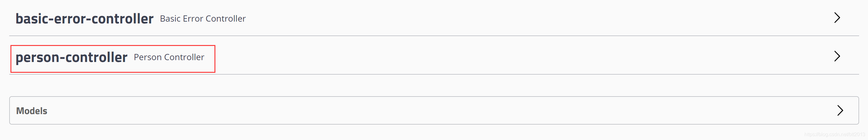This screenshot has height=140, width=868.
Task: Expand basic-error-controller using its right chevron arrow
Action: pos(837,18)
